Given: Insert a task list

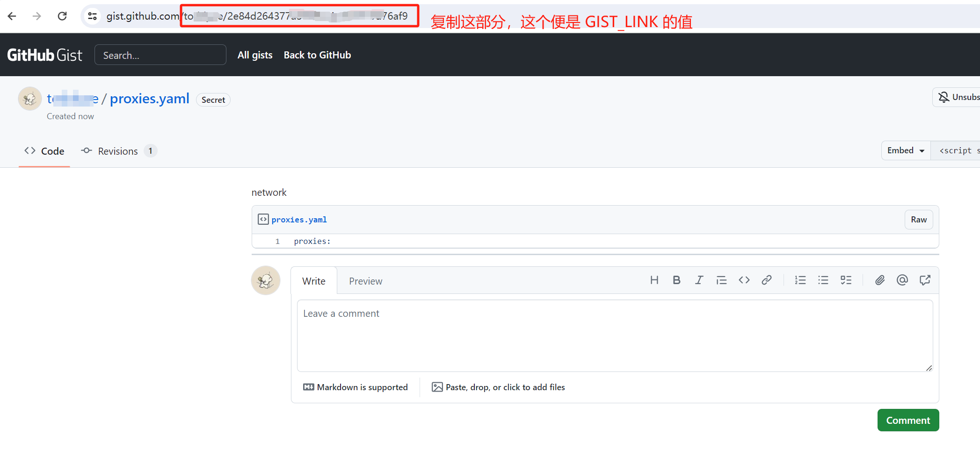Looking at the screenshot, I should tap(846, 280).
